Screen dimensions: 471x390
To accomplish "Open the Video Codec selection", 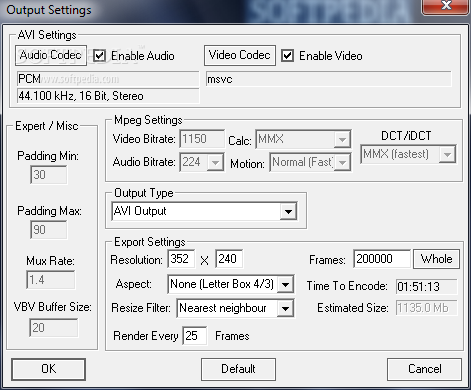I will click(240, 55).
